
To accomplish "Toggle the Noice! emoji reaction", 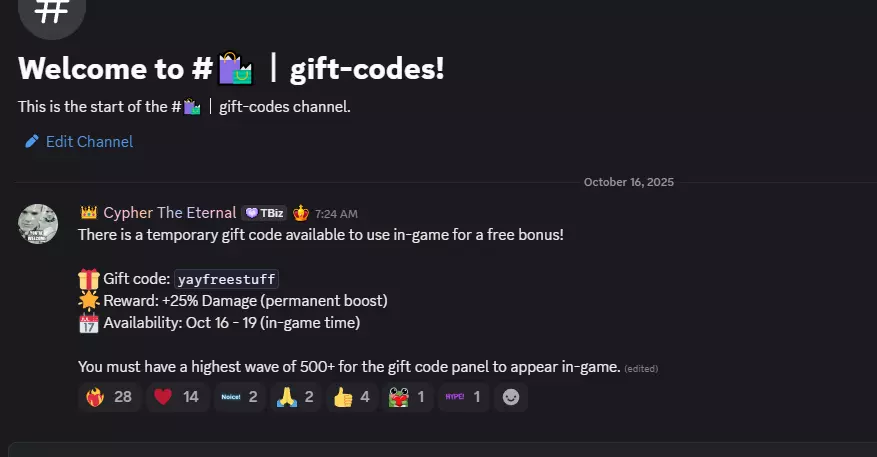I will click(239, 397).
